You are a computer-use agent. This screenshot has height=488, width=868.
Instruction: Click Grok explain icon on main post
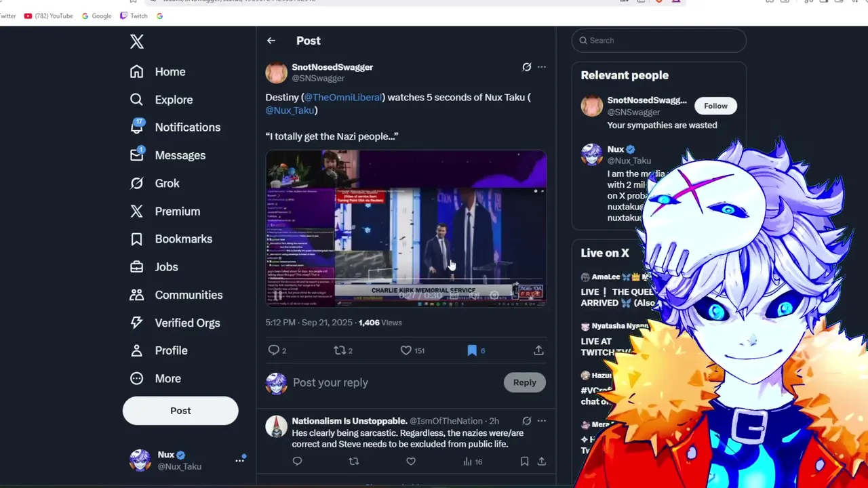(526, 67)
